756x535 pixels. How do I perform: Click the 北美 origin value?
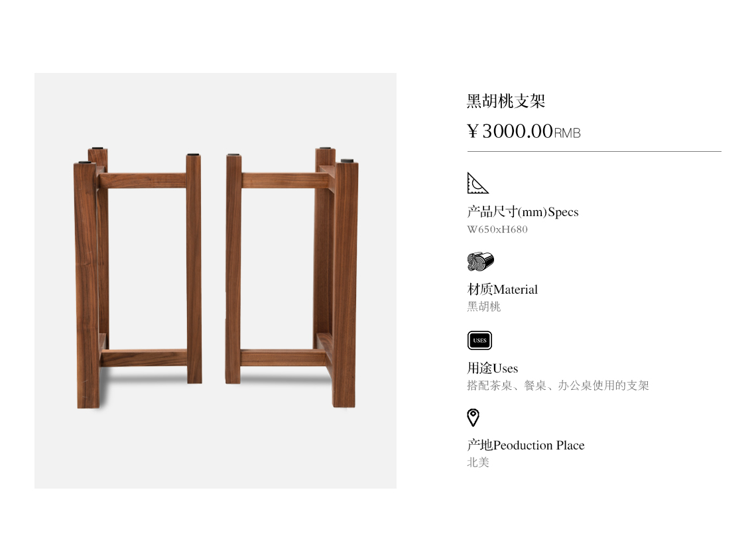pyautogui.click(x=477, y=462)
